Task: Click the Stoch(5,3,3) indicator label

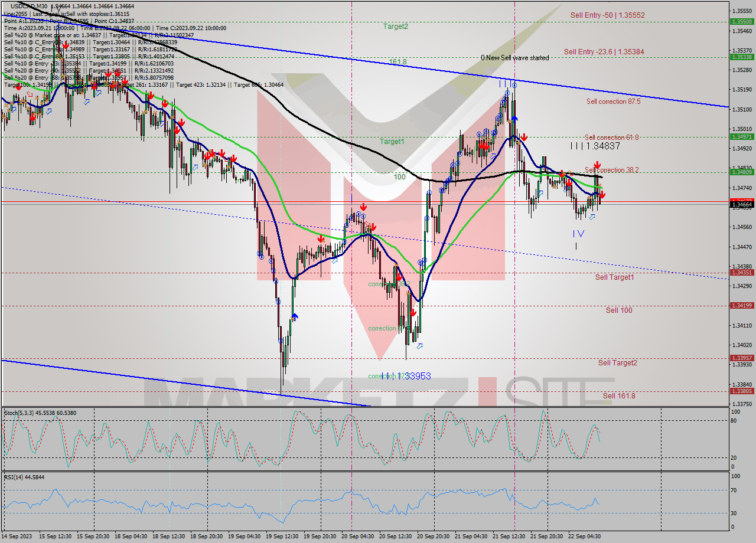Action: click(41, 413)
